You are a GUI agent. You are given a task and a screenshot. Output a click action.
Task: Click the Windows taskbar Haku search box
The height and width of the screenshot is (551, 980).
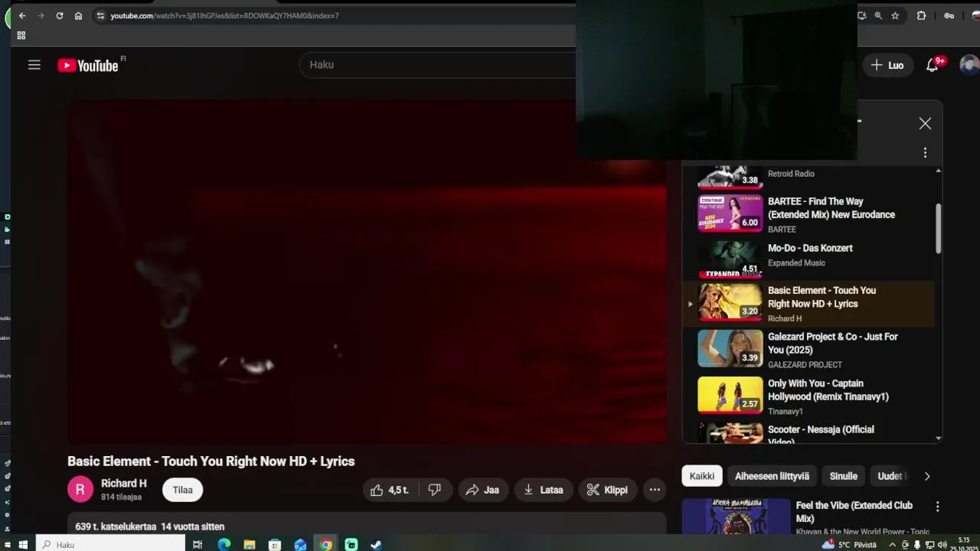point(112,545)
